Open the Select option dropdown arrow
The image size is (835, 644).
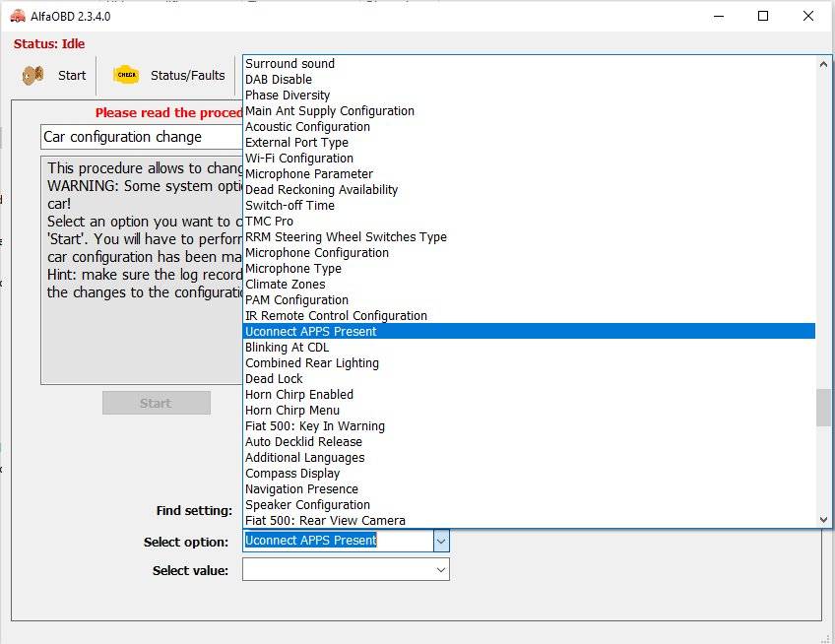click(441, 541)
